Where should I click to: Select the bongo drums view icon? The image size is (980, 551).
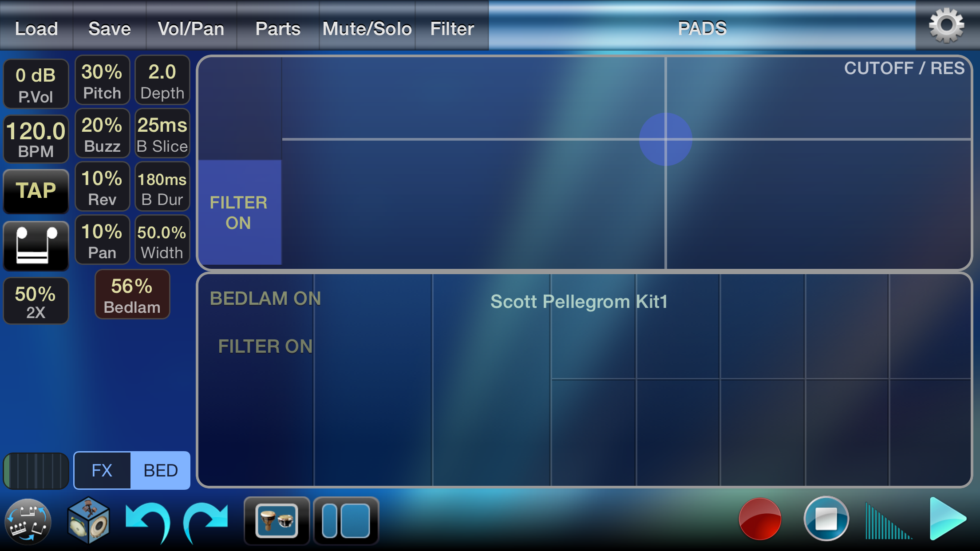[277, 521]
